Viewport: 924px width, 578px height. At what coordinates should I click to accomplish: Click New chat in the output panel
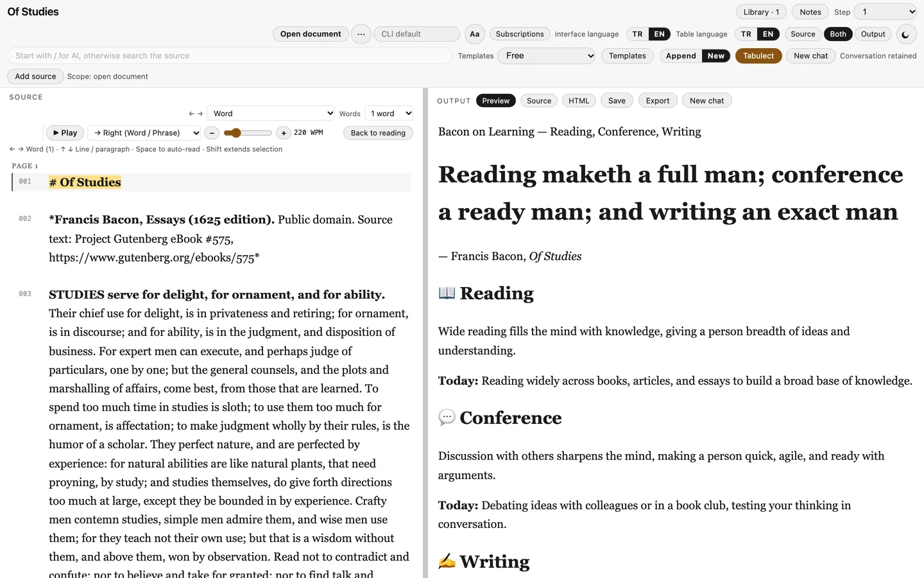point(706,101)
